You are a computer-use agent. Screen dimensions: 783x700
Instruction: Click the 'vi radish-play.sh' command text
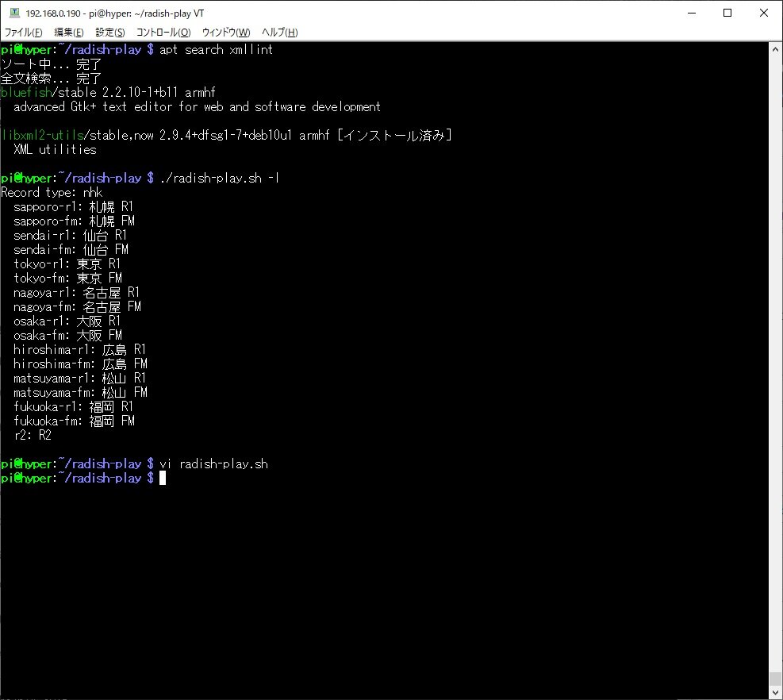tap(213, 463)
